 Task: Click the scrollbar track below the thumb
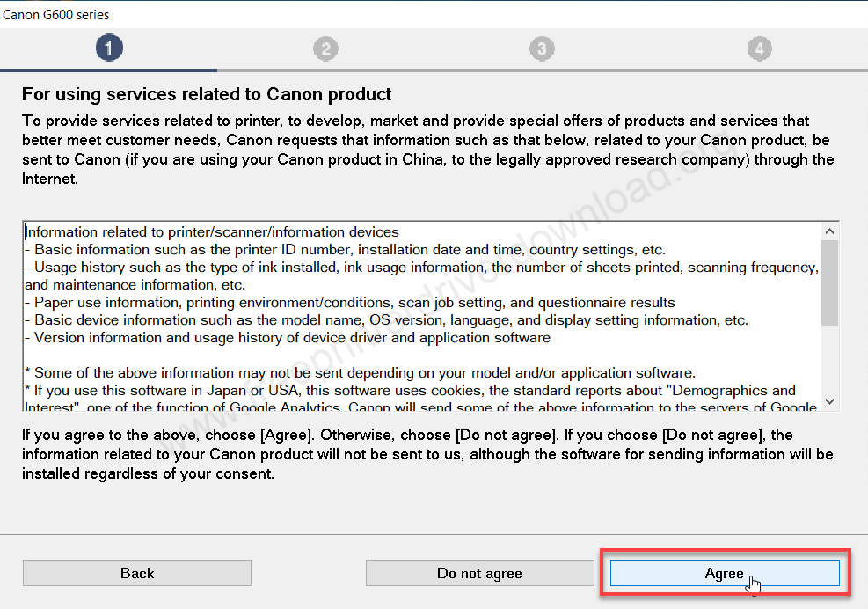click(x=829, y=359)
